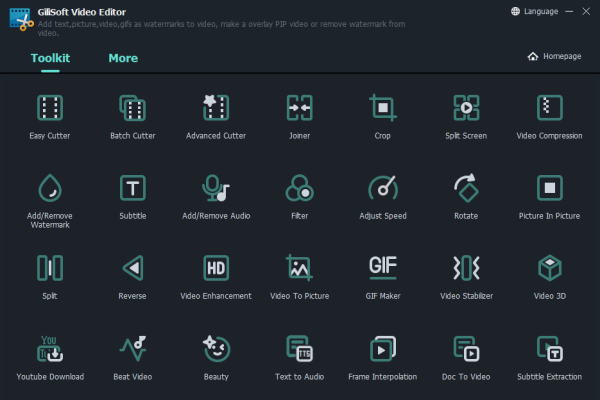The image size is (600, 400).
Task: Switch to the More tab
Action: point(123,58)
